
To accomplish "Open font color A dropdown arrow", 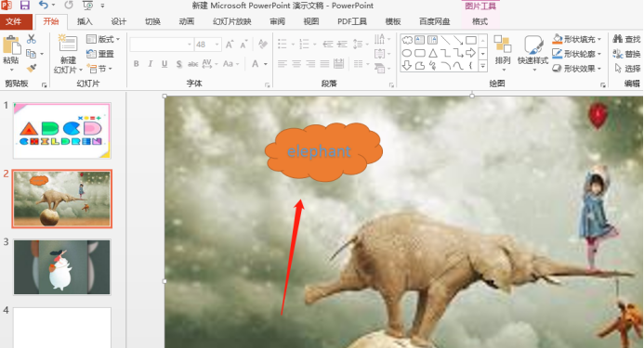I will [266, 64].
